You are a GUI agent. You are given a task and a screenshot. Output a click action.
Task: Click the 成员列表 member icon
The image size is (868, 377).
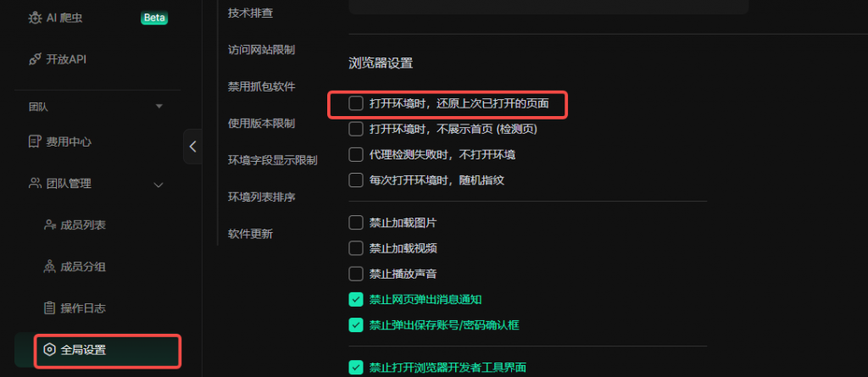pos(50,225)
